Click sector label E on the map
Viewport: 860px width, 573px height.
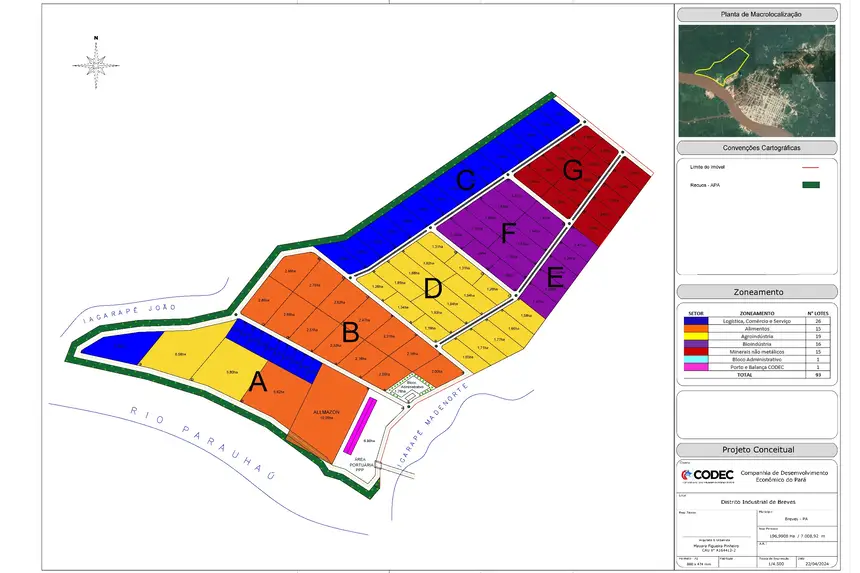555,274
